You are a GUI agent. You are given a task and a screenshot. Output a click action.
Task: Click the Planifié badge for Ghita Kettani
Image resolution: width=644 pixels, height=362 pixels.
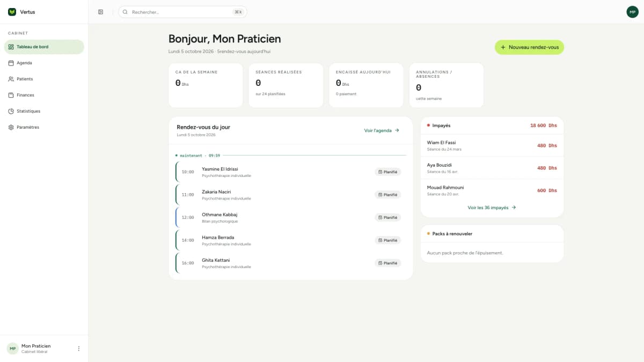pos(387,263)
